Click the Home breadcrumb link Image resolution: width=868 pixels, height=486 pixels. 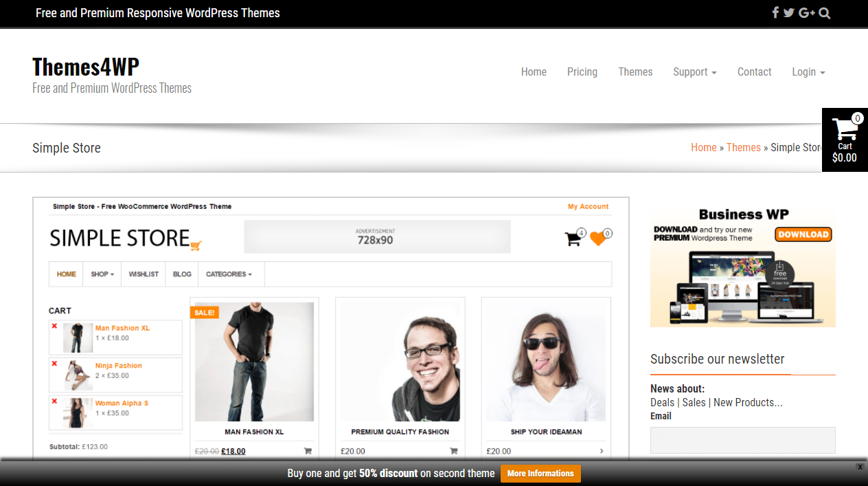[703, 147]
